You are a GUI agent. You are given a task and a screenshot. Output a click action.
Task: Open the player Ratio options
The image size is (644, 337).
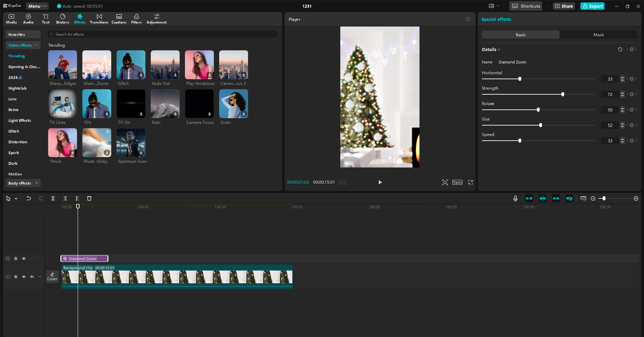[x=457, y=182]
